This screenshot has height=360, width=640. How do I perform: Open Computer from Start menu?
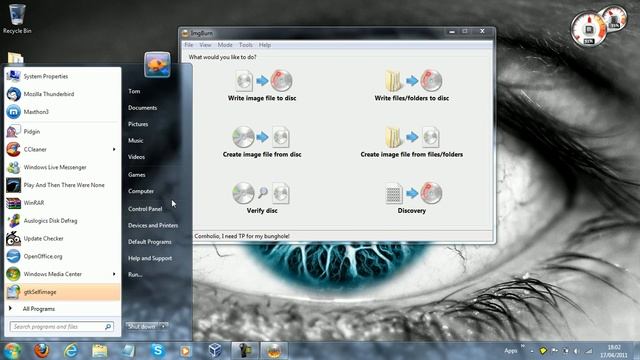[141, 191]
